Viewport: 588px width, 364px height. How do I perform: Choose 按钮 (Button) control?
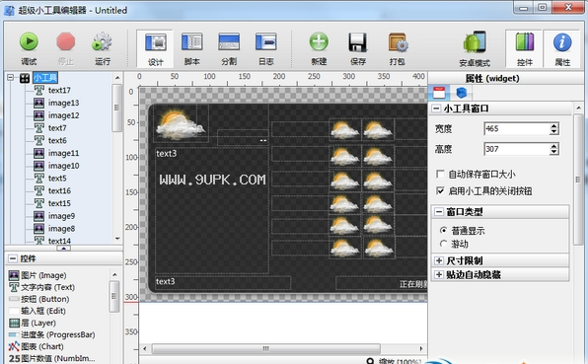click(39, 299)
